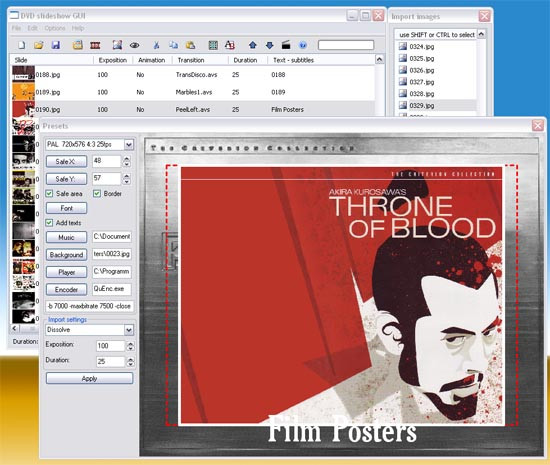Increase Exposition value with up arrow
This screenshot has width=550, height=465.
tap(130, 344)
